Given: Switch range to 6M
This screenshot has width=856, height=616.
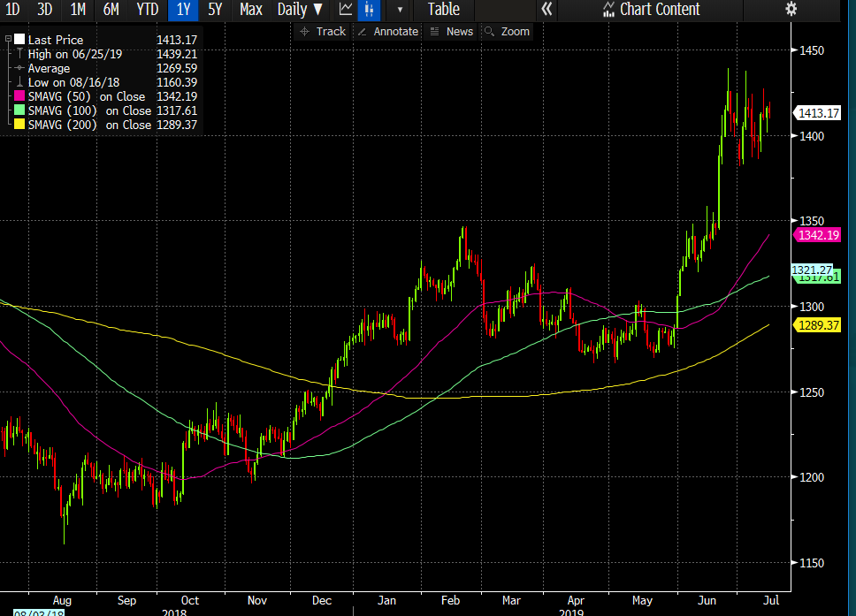Looking at the screenshot, I should (x=111, y=10).
